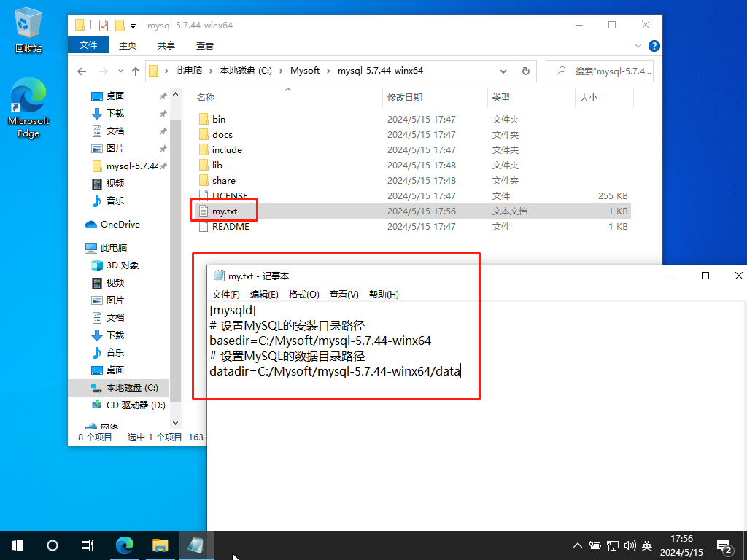Open Notepad 格式(O) menu
The image size is (747, 560).
(303, 295)
